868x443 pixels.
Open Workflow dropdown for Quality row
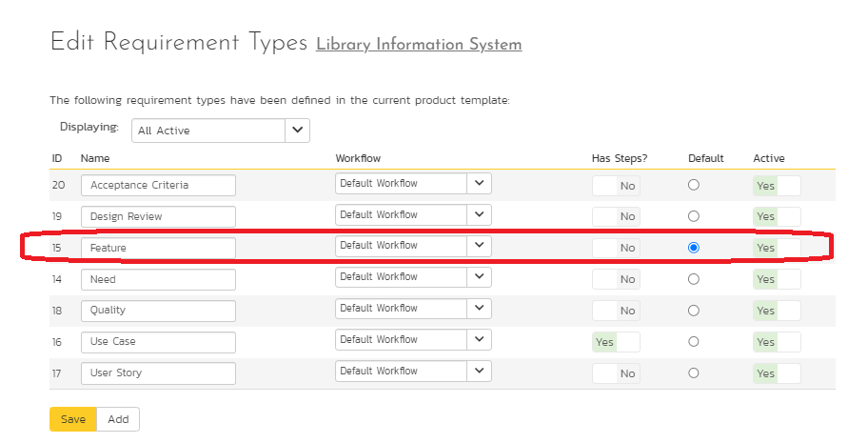pos(413,309)
